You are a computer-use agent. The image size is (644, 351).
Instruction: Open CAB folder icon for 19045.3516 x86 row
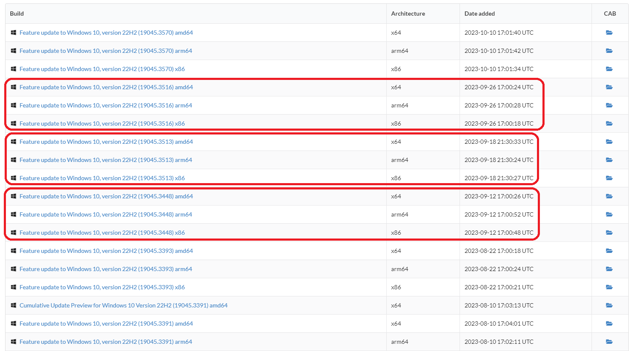[x=609, y=123]
